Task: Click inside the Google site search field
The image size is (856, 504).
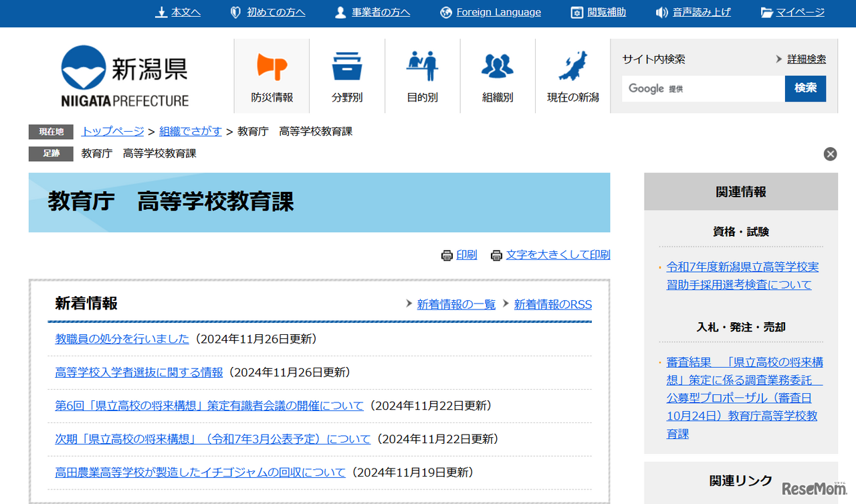Action: coord(702,88)
